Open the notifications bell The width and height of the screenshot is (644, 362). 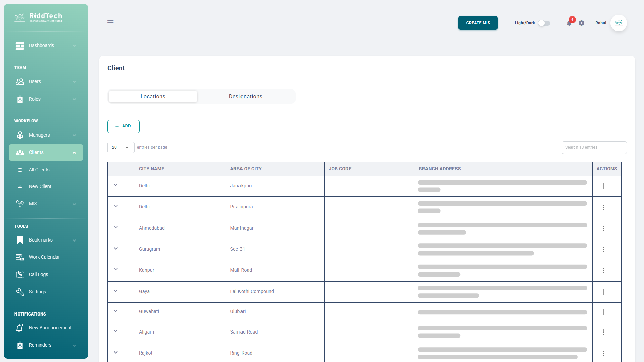[x=569, y=23]
